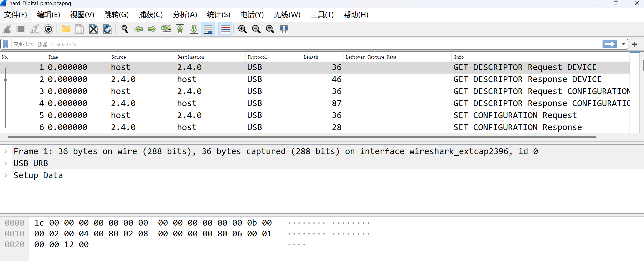This screenshot has height=261, width=644.
Task: Click the display filter input field
Action: (307, 44)
